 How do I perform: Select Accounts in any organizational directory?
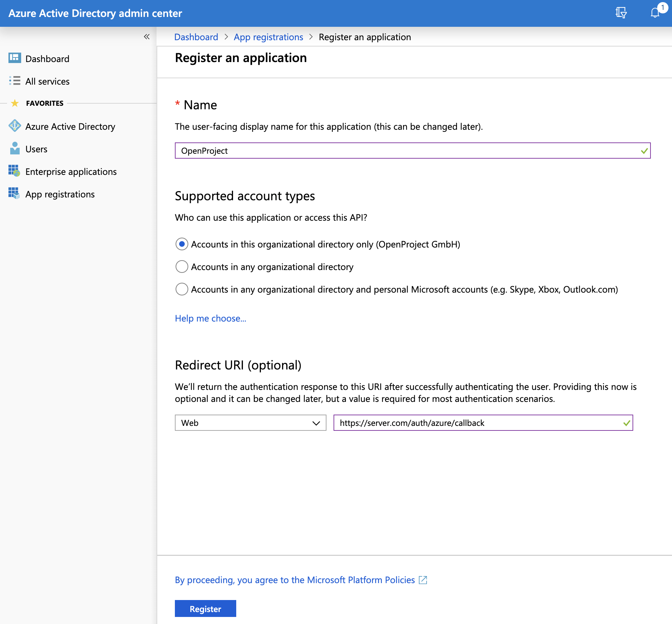[181, 267]
